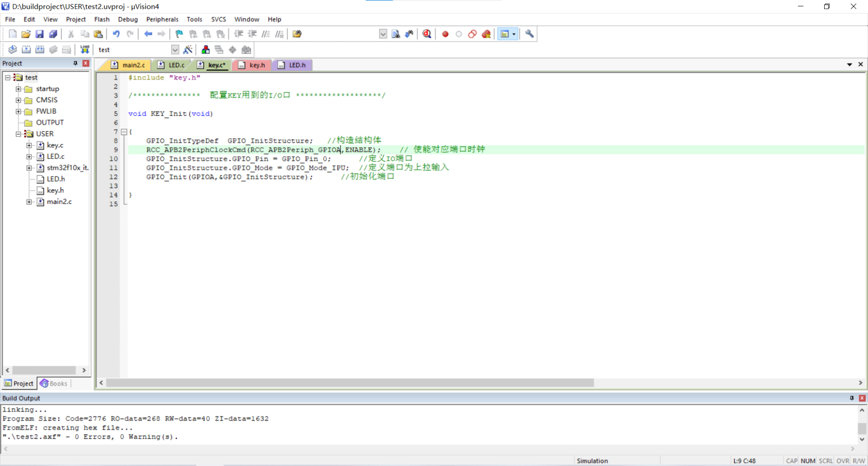Switch to Books panel tab
Viewport: 868px width, 466px height.
point(54,384)
